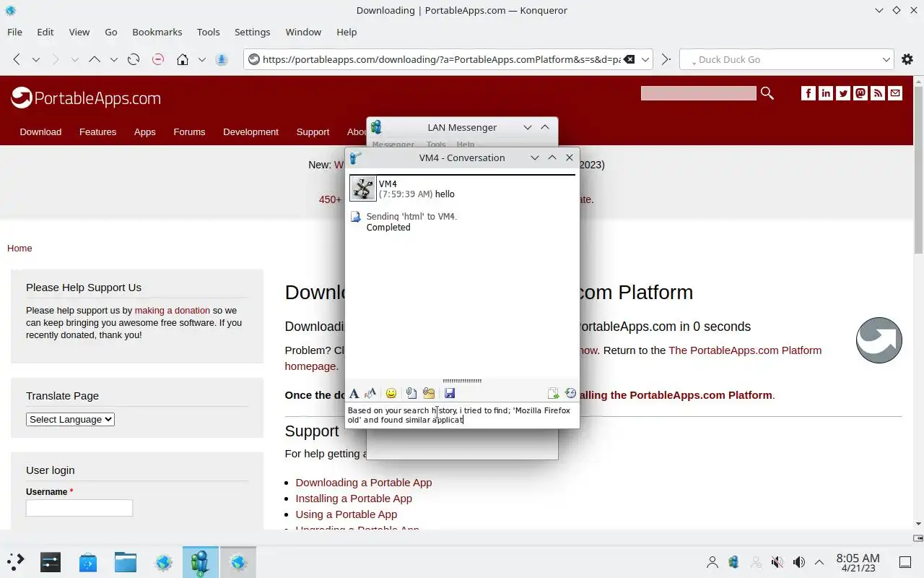
Task: Click the file transfers icon in conversation
Action: 553,393
